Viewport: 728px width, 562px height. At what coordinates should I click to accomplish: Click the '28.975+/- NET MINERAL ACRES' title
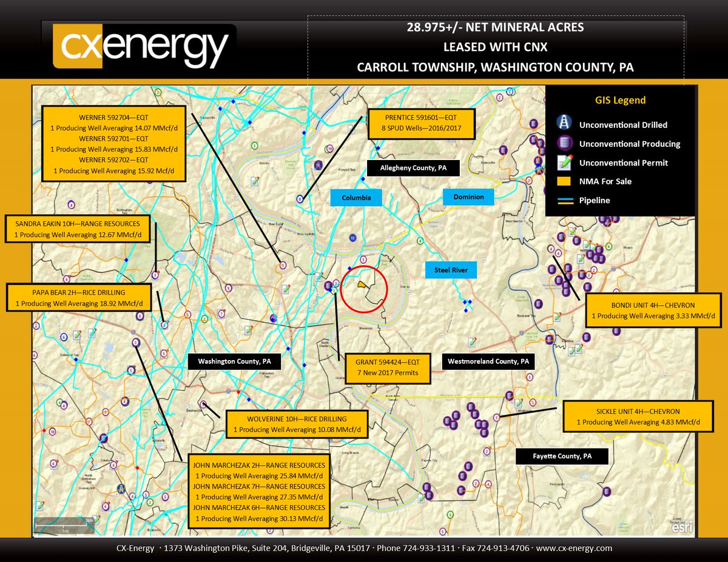496,28
